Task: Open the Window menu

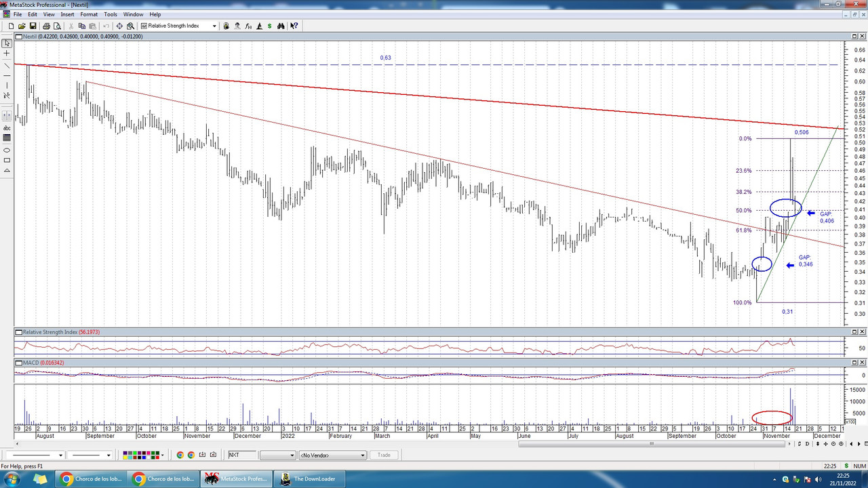Action: click(133, 14)
